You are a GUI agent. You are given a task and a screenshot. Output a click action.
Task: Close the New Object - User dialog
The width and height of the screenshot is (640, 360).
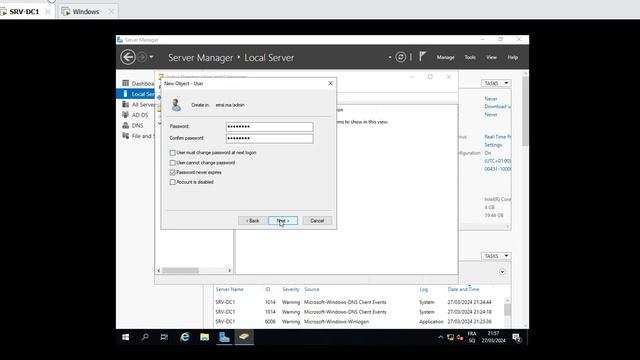pyautogui.click(x=330, y=83)
